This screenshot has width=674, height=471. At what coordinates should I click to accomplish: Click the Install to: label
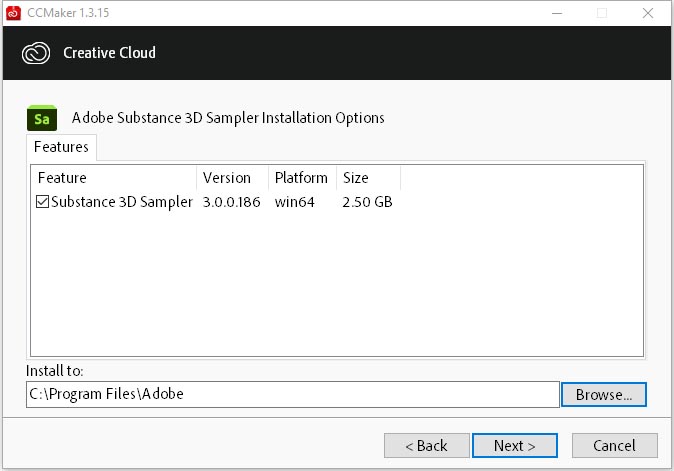click(x=55, y=370)
